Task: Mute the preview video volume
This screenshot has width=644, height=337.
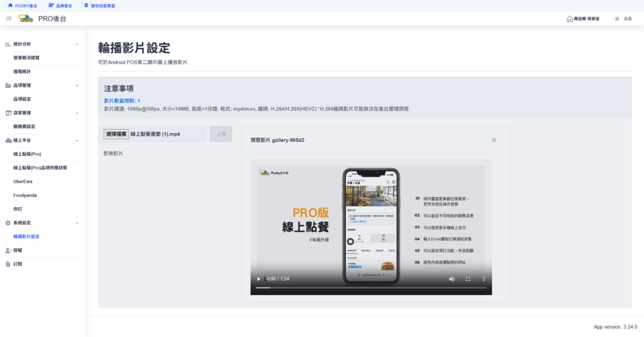Action: [452, 279]
